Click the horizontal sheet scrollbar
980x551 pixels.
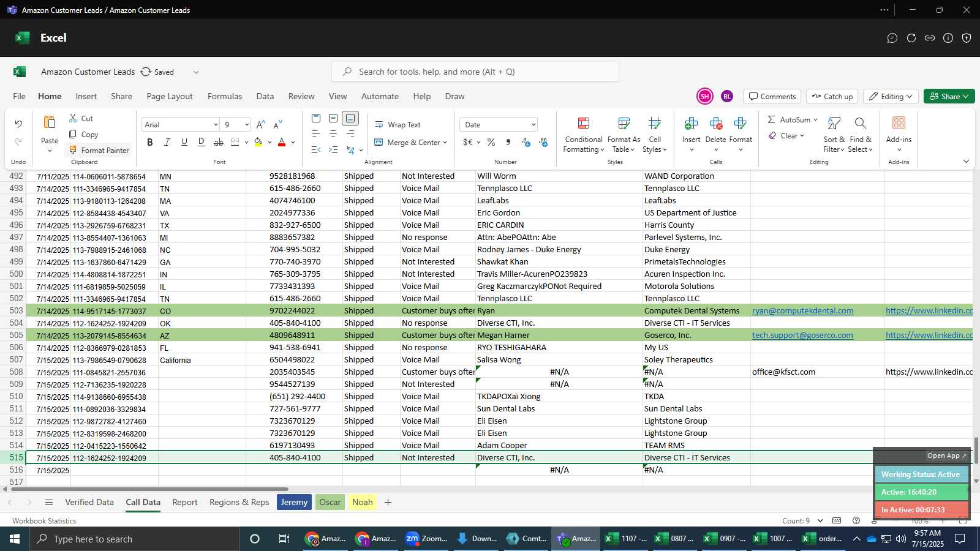click(149, 489)
